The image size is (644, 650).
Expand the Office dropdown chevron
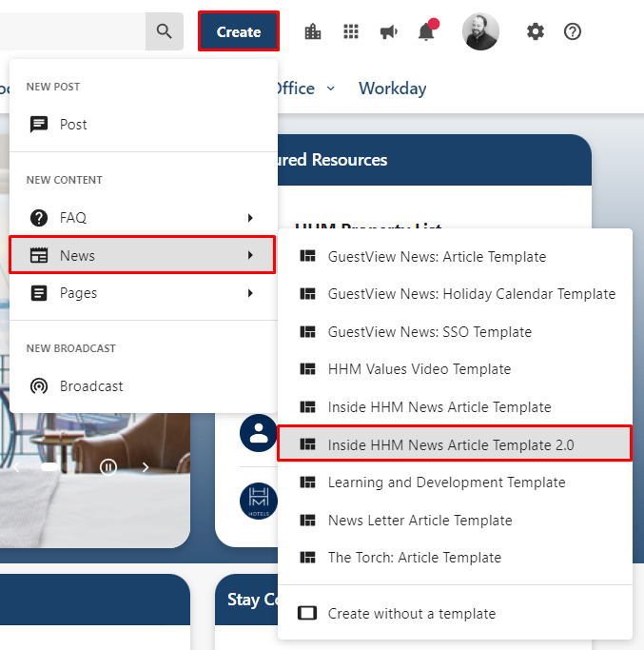[331, 89]
